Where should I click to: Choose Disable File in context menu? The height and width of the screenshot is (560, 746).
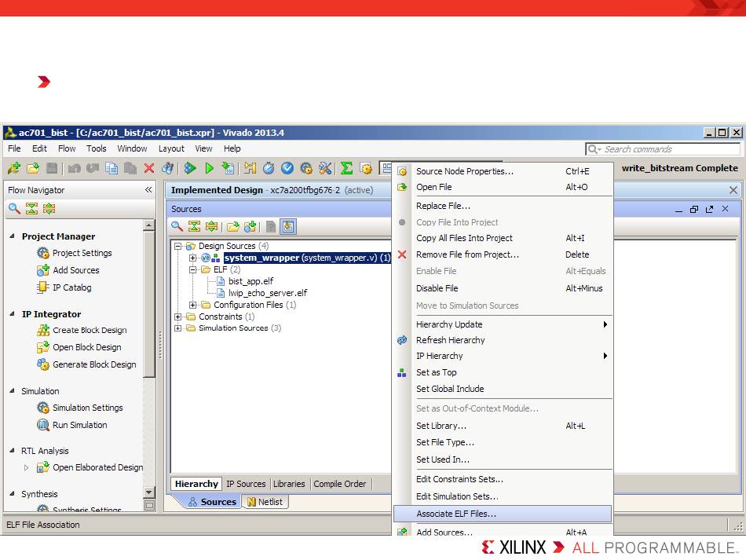point(503,288)
